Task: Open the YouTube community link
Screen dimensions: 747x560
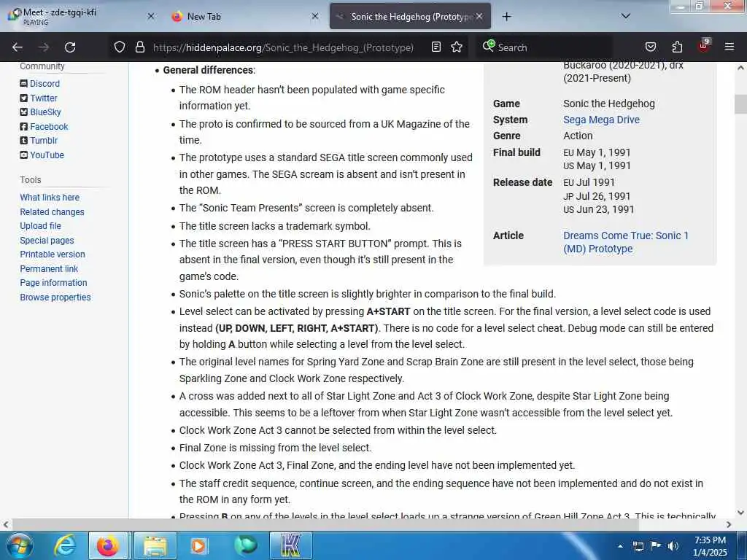Action: (x=47, y=155)
